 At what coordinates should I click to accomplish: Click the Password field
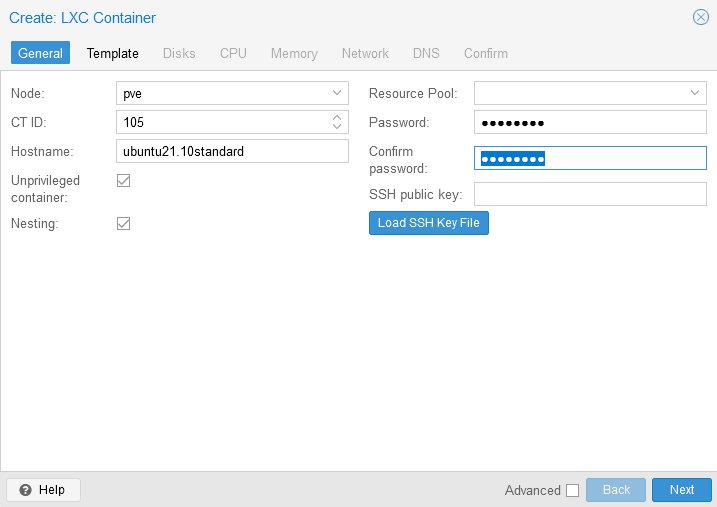(x=590, y=123)
